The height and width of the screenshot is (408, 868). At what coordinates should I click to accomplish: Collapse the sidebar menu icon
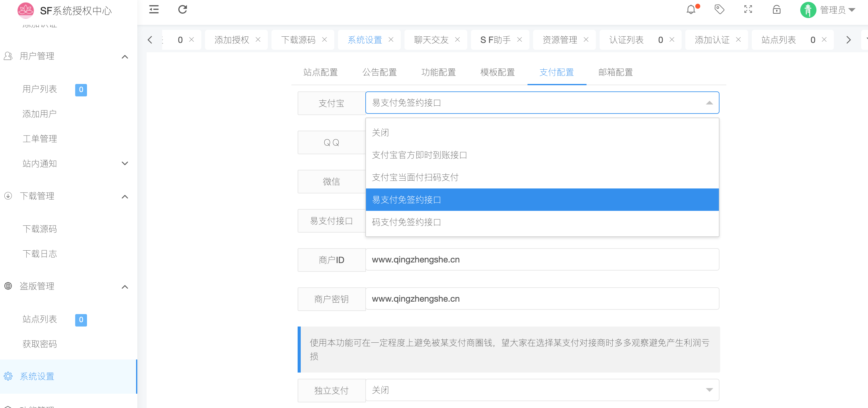pos(154,9)
